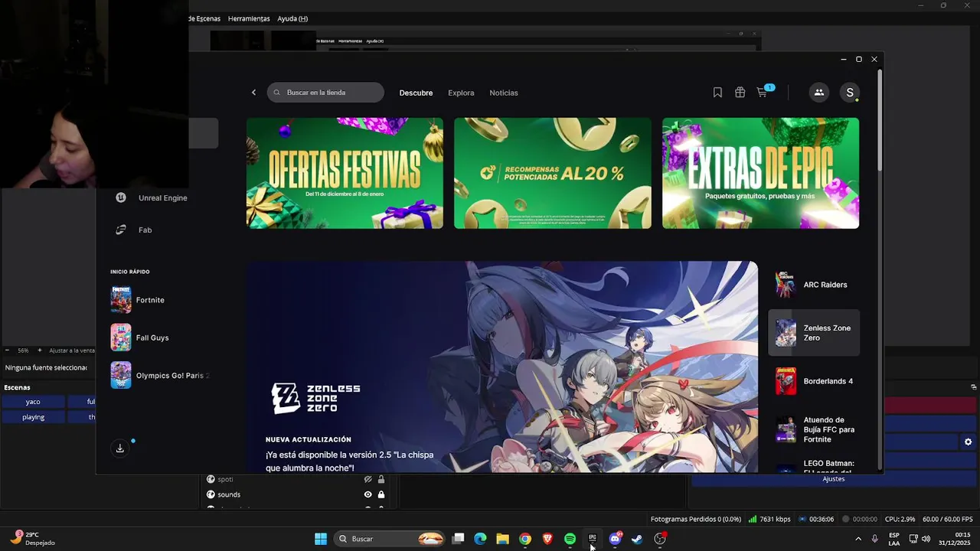Toggle visibility of the 'spoti' source

click(367, 479)
